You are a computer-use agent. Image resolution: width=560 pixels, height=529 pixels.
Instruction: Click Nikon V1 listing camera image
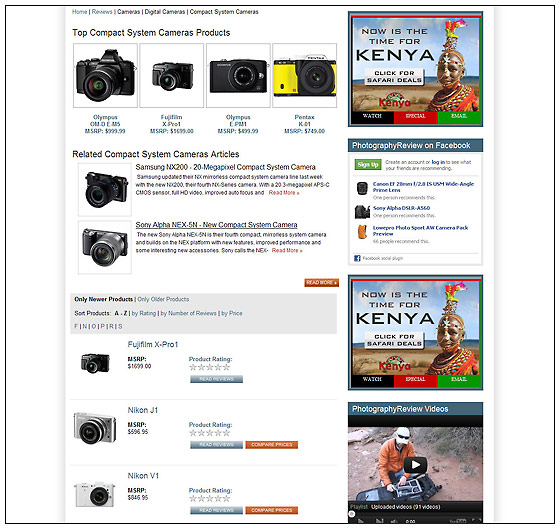95,494
